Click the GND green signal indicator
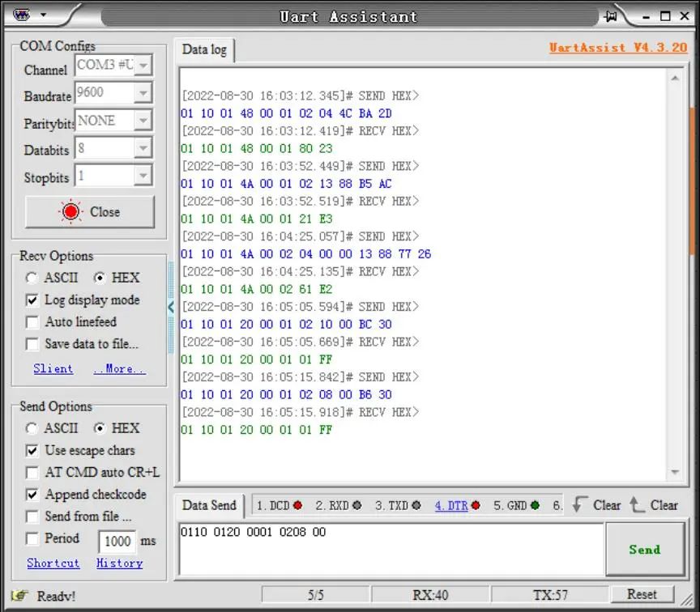 coord(535,505)
